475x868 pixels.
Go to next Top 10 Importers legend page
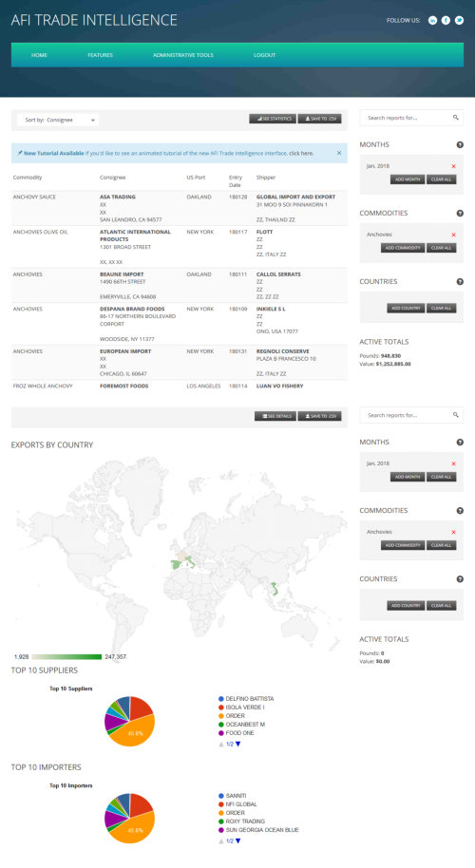(238, 841)
